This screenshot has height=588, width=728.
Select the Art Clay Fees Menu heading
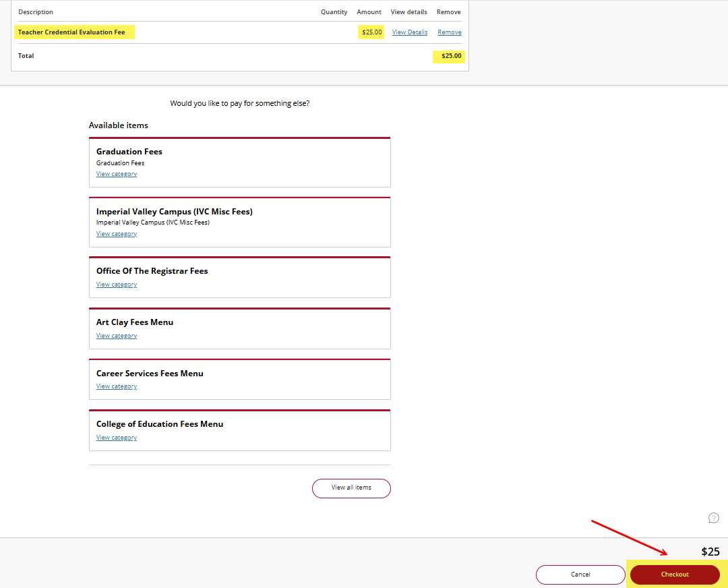(135, 322)
